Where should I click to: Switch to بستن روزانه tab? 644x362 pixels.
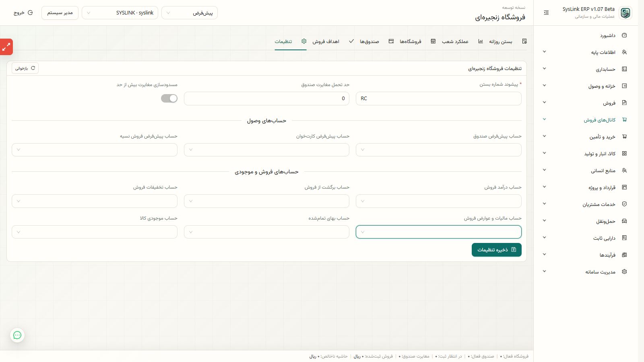click(508, 41)
